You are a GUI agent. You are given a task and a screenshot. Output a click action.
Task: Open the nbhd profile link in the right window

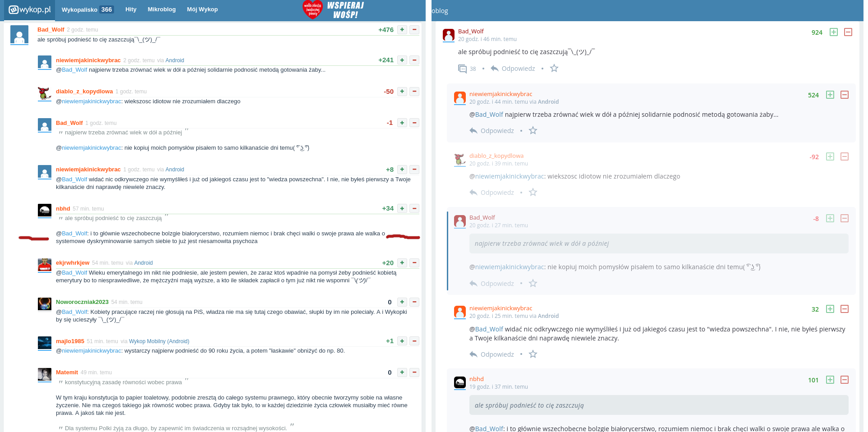(x=477, y=379)
